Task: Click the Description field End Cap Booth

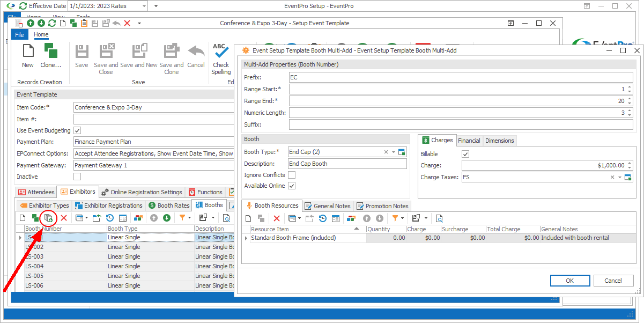Action: click(x=347, y=164)
